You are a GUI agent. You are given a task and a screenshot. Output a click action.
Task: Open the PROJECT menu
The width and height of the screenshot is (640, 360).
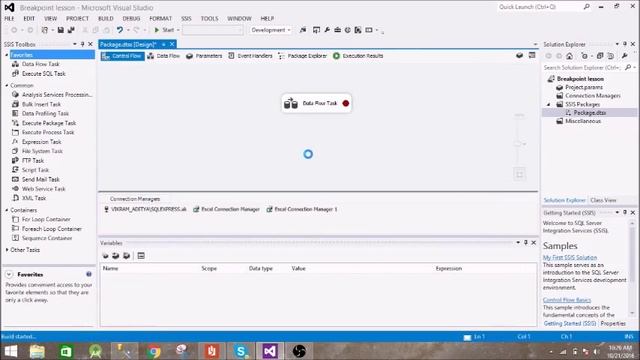(77, 18)
